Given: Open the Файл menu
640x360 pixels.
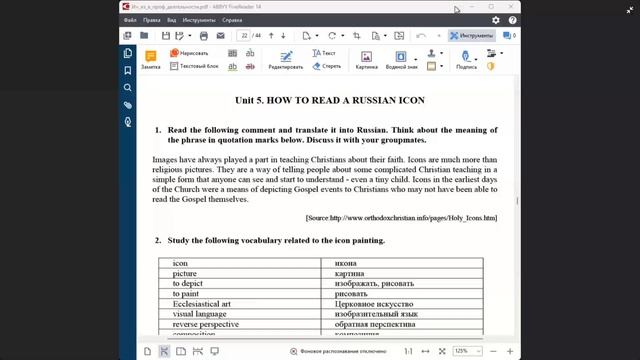Looking at the screenshot, I should (130, 20).
